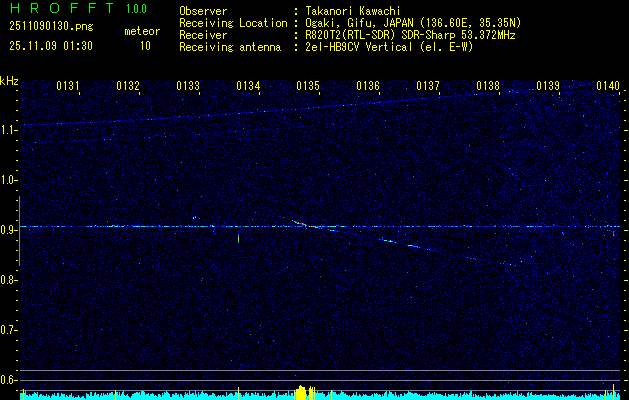The image size is (629, 400).
Task: Select the 0140 time marker
Action: coord(607,87)
